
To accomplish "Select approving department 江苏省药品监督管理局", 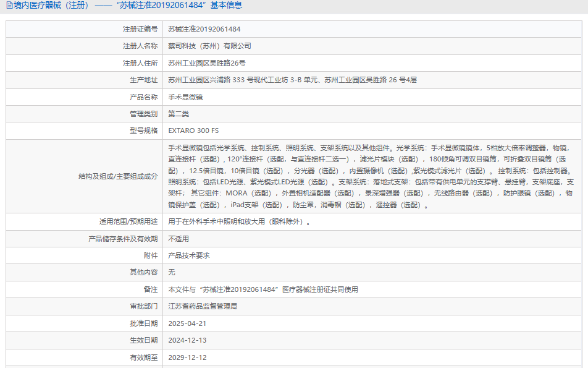I will pos(203,306).
